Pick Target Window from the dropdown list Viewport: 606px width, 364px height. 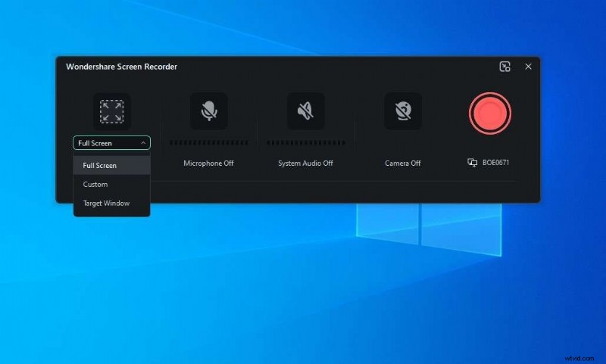(x=106, y=203)
